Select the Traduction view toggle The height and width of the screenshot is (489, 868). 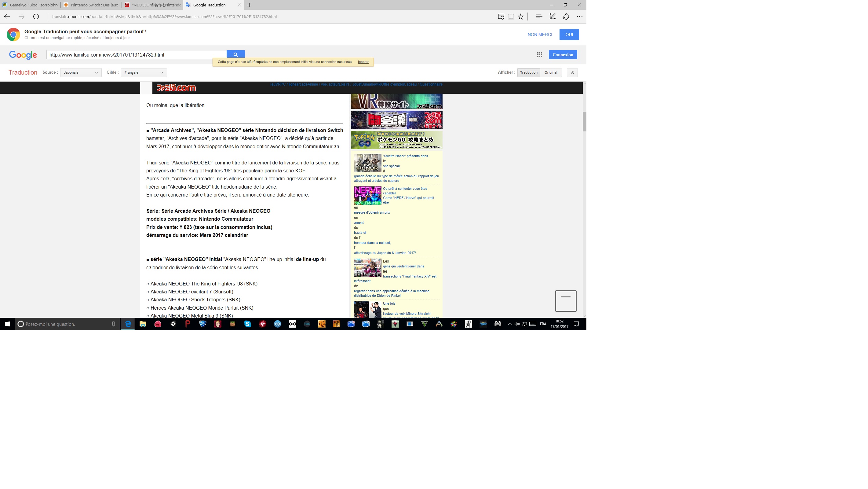(x=529, y=72)
